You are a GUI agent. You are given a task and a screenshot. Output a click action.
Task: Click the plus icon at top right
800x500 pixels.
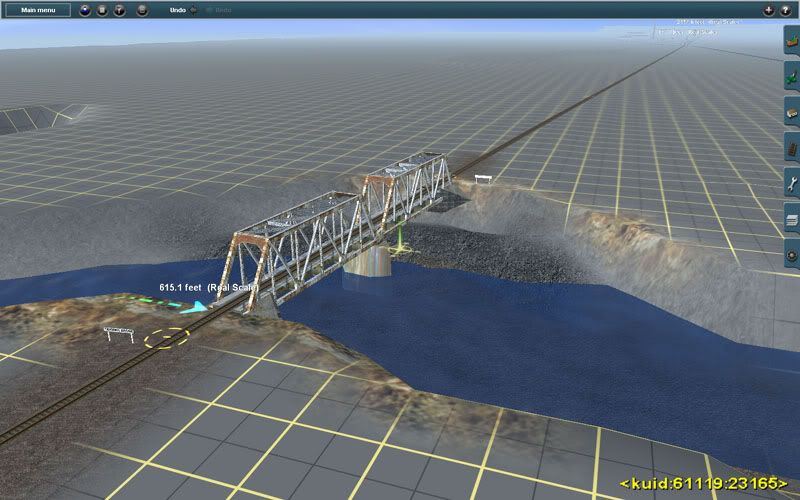pyautogui.click(x=768, y=10)
